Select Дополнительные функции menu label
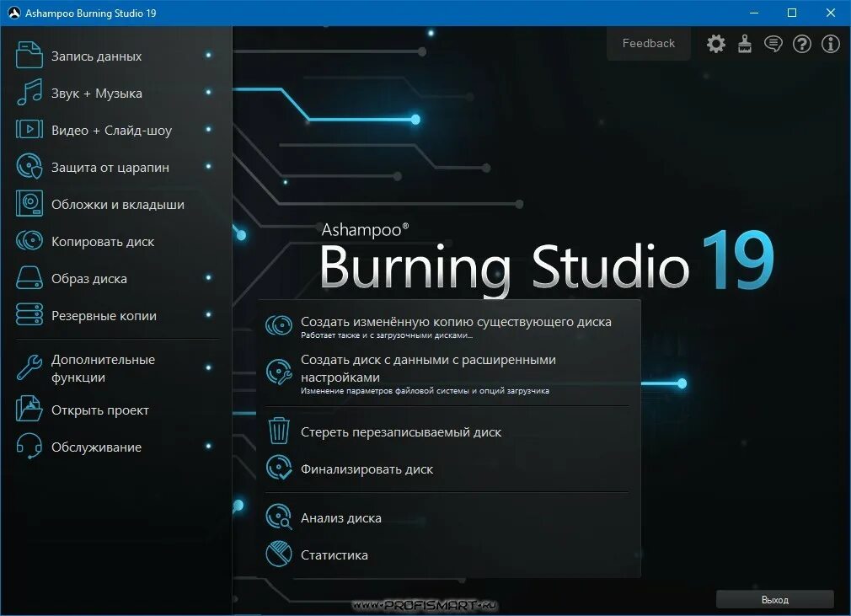Viewport: 851px width, 616px height. [x=103, y=368]
